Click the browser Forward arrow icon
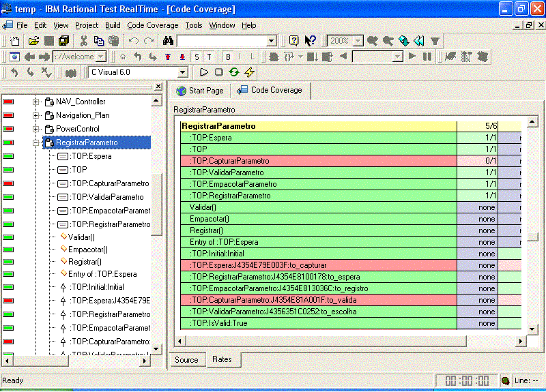Screen dimensions: 546x392 44,57
